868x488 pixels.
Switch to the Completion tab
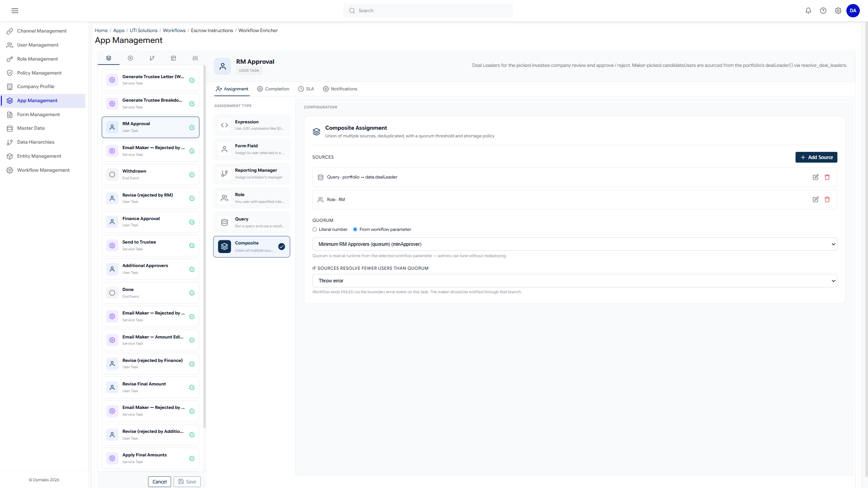273,89
